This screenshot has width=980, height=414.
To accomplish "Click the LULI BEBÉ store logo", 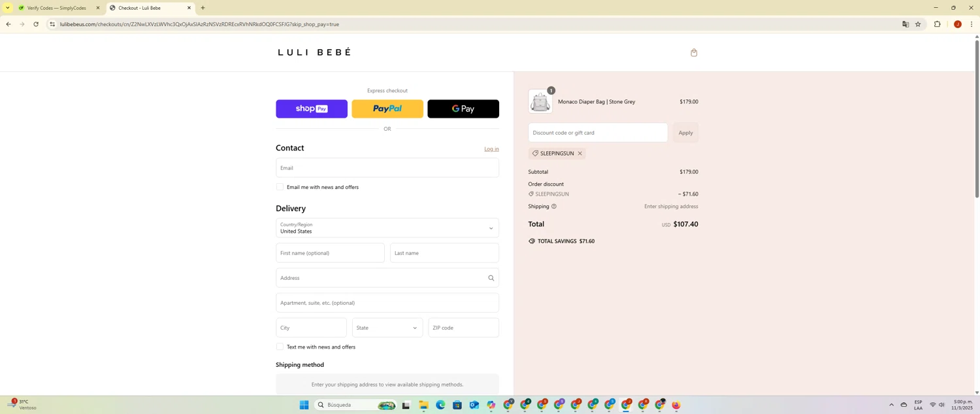I will (314, 52).
